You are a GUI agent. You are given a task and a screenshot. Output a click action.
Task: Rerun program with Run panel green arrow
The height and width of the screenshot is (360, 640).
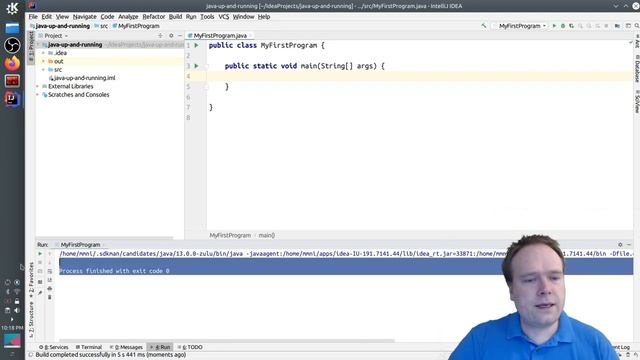pos(40,254)
